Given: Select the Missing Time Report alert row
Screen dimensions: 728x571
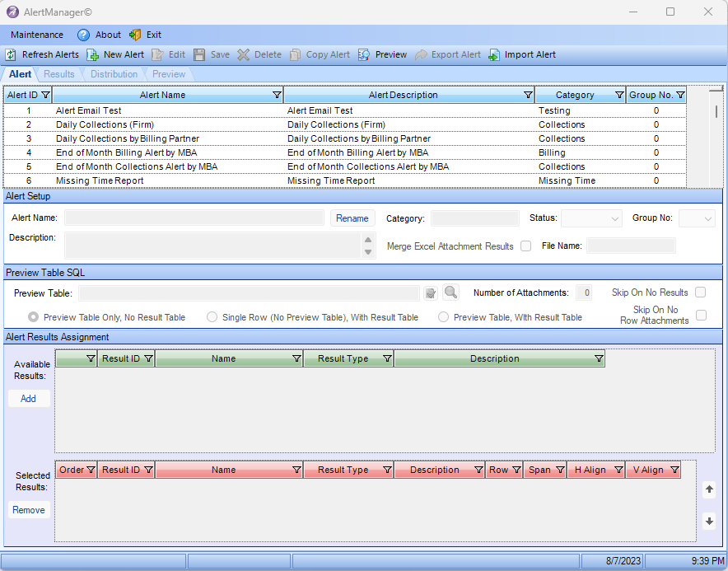Looking at the screenshot, I should coord(165,180).
